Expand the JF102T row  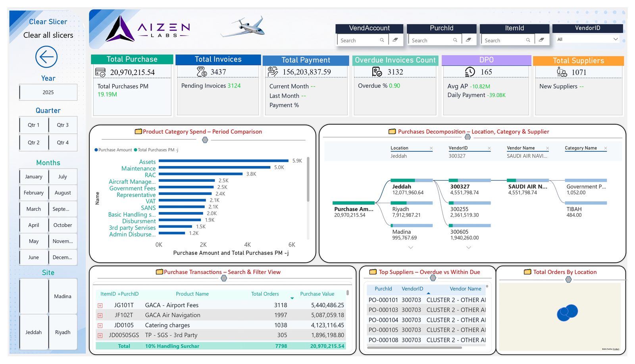[x=100, y=316]
